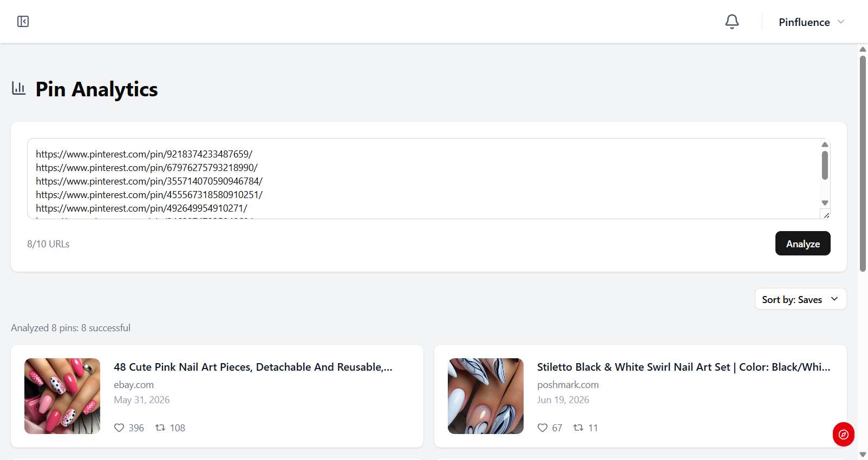868x460 pixels.
Task: Click the URL ending 455567318580910251
Action: (x=149, y=195)
